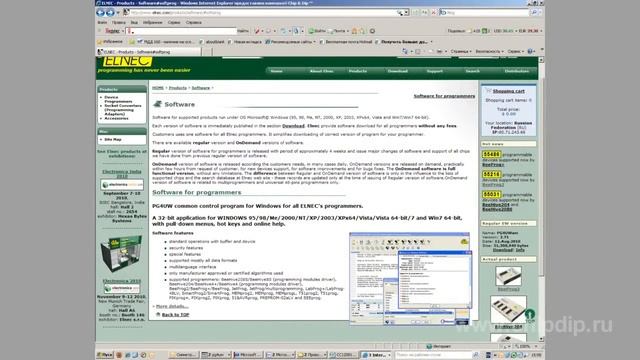The width and height of the screenshot is (640, 360).
Task: Click the gear settings icon on Yandex toolbar
Action: point(372,31)
